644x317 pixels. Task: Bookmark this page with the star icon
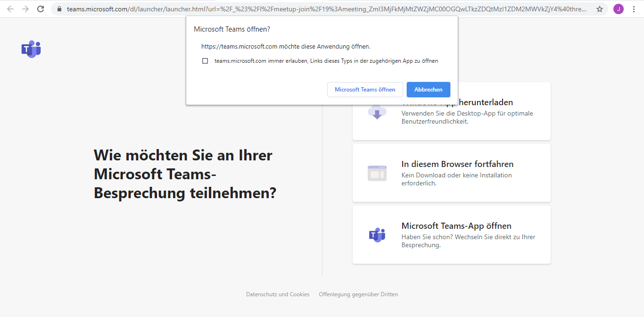pyautogui.click(x=599, y=9)
